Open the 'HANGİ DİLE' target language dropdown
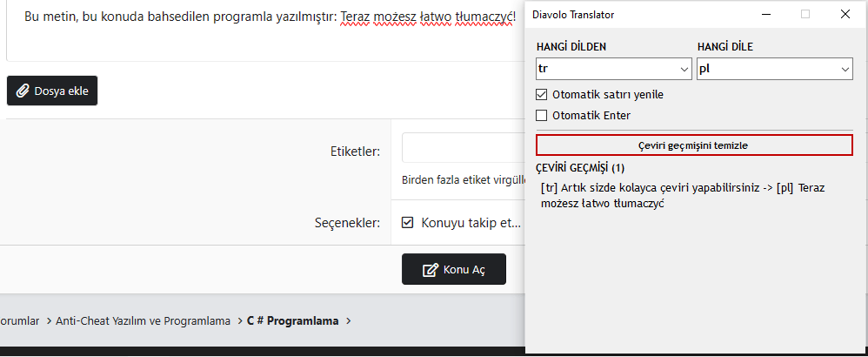The height and width of the screenshot is (357, 868). click(774, 70)
